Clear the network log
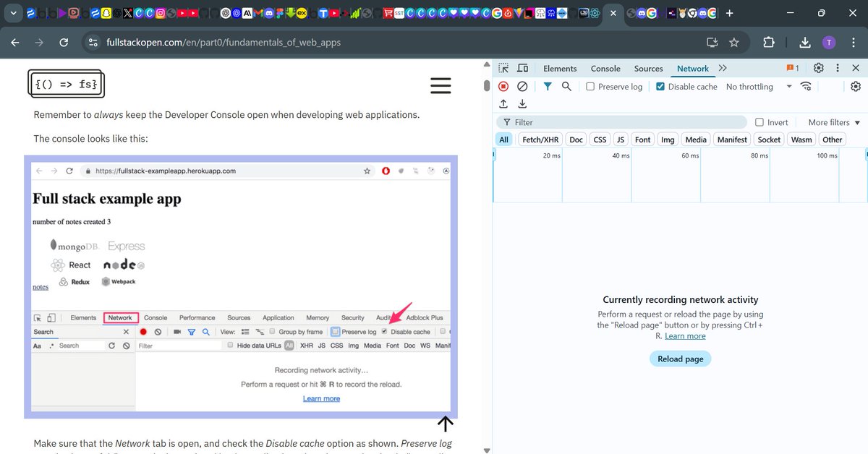868x454 pixels. pyautogui.click(x=522, y=86)
